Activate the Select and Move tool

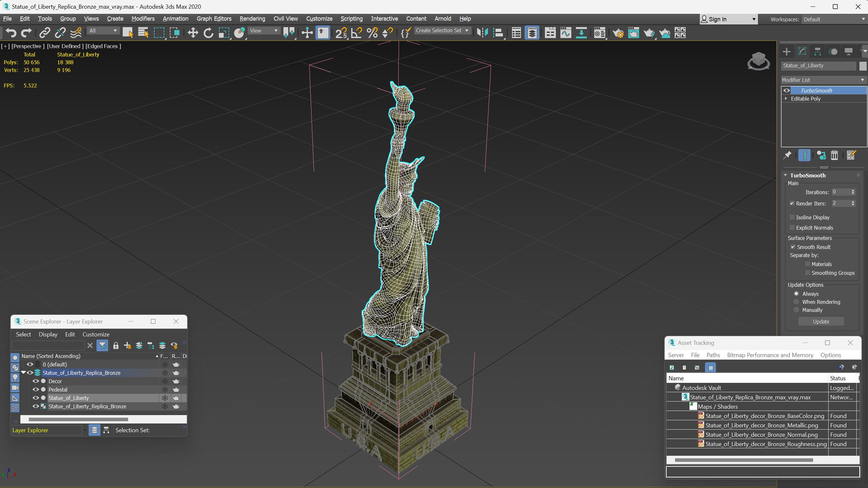point(193,33)
